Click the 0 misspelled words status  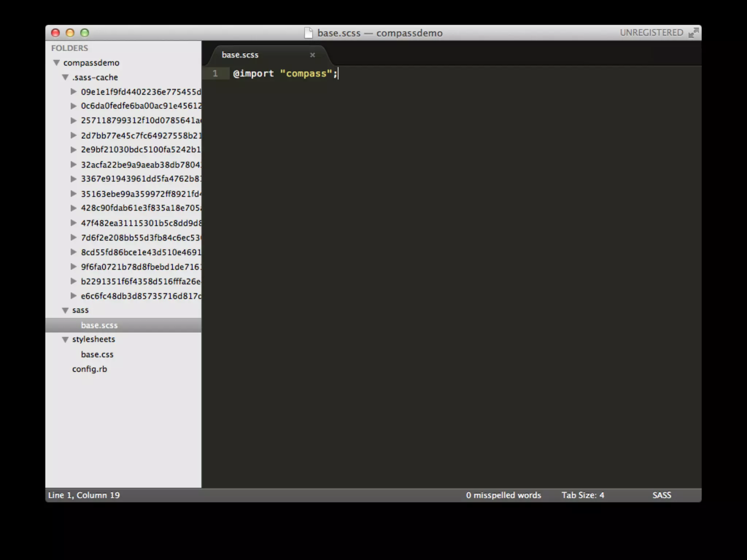click(x=503, y=495)
